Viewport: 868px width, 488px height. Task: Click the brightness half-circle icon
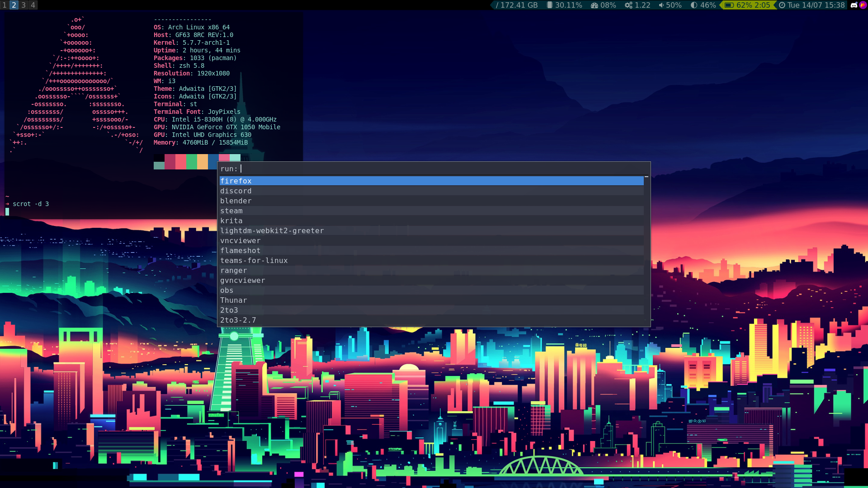click(694, 5)
